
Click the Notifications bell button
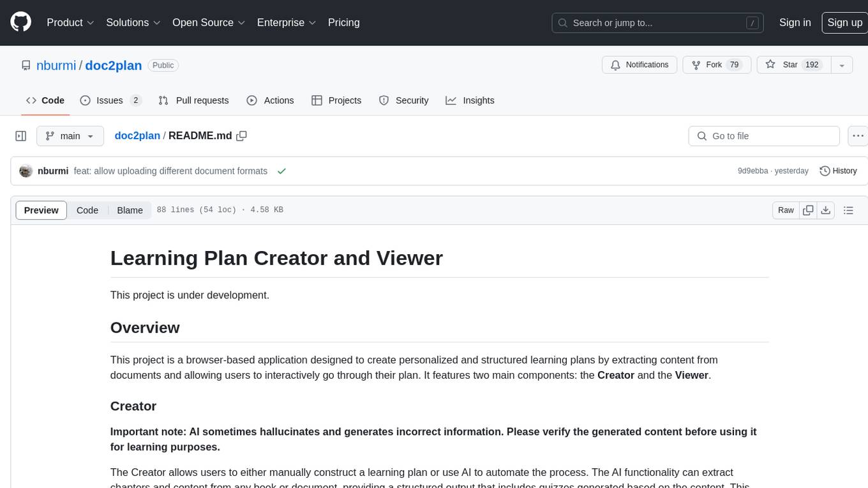click(x=640, y=65)
